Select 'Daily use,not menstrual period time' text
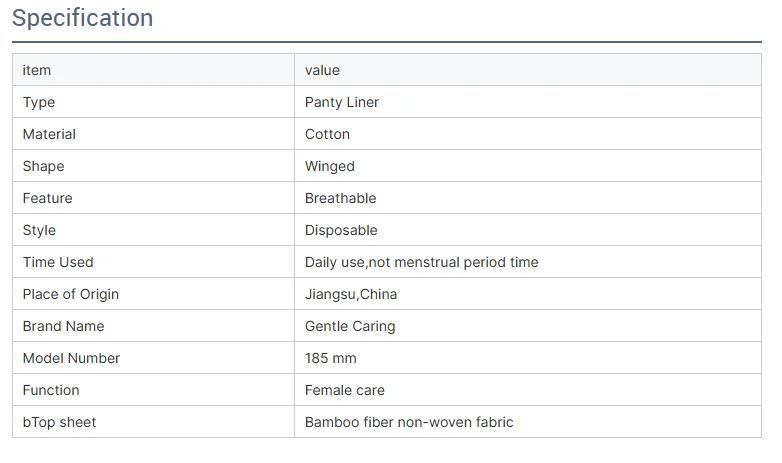This screenshot has height=463, width=782. (421, 262)
